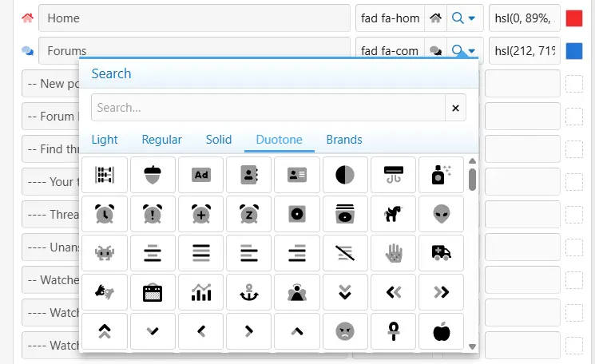Switch to the Brands icon tab
The height and width of the screenshot is (364, 595).
[344, 140]
